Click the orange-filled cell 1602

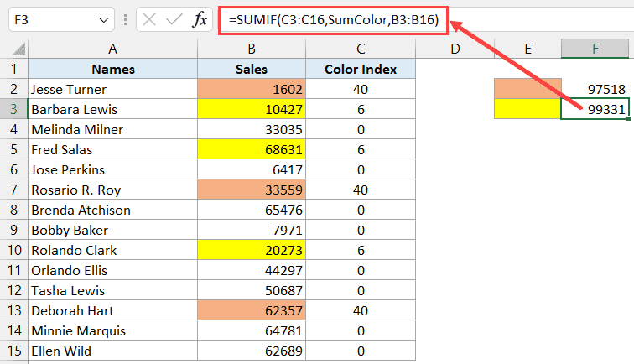252,89
